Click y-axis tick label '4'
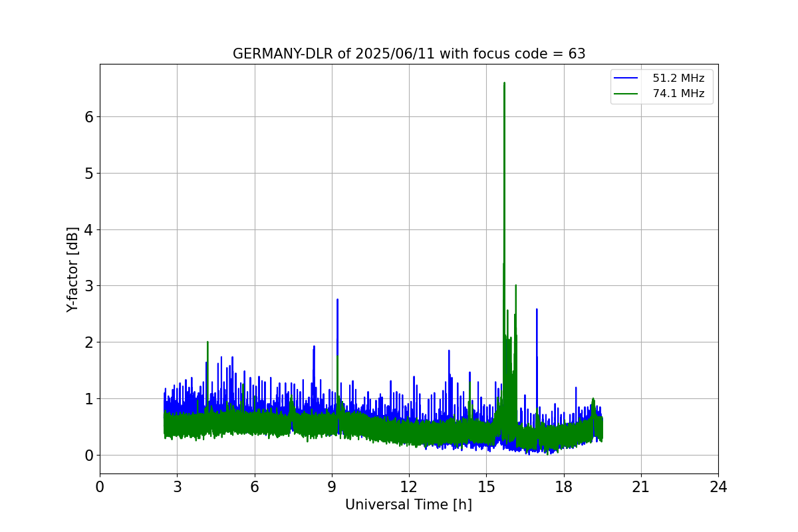This screenshot has height=532, width=798. pos(88,230)
